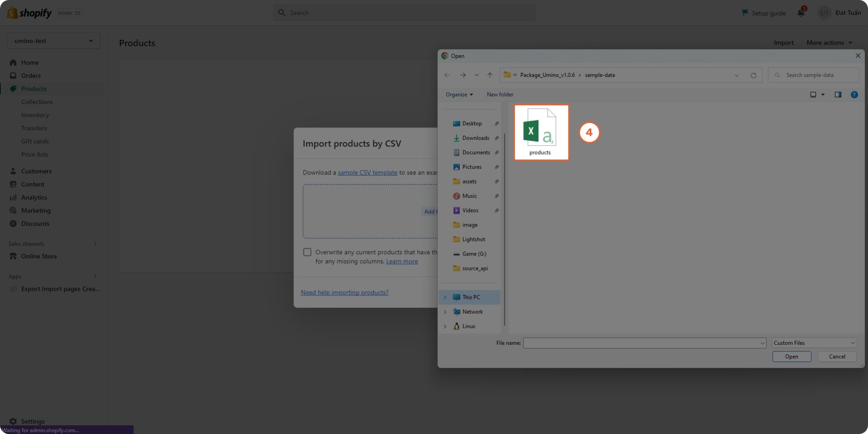868x434 pixels.
Task: Open the Customers sidebar item
Action: pyautogui.click(x=36, y=171)
